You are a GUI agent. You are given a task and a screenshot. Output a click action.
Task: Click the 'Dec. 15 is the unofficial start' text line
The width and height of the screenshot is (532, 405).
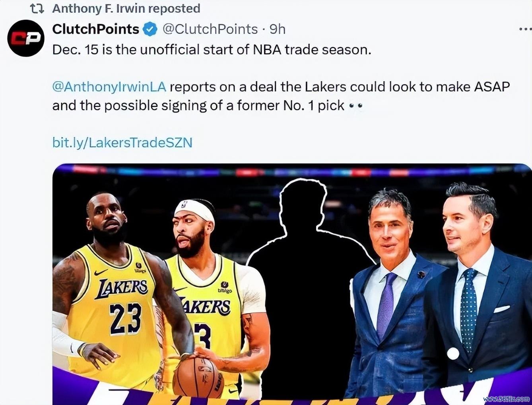[x=212, y=50]
